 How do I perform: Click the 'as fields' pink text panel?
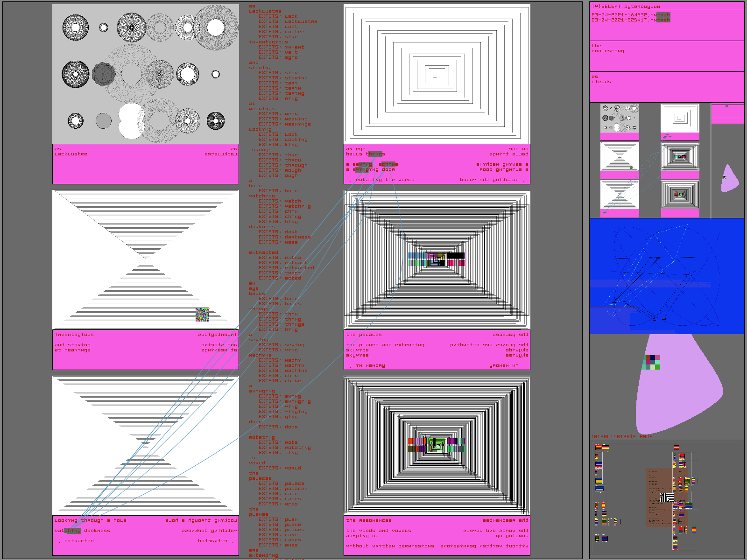coord(666,87)
